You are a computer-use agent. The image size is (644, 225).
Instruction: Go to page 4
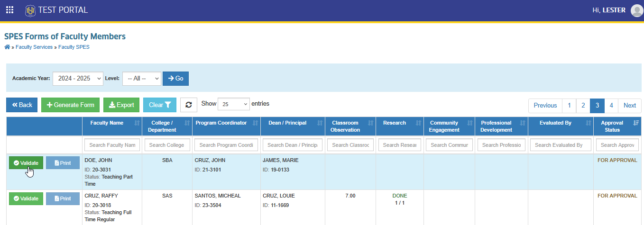[x=611, y=106]
